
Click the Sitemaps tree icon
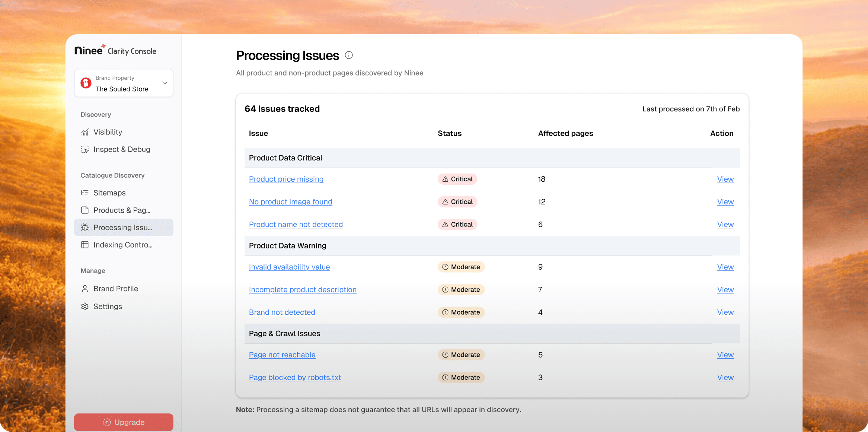(x=85, y=193)
